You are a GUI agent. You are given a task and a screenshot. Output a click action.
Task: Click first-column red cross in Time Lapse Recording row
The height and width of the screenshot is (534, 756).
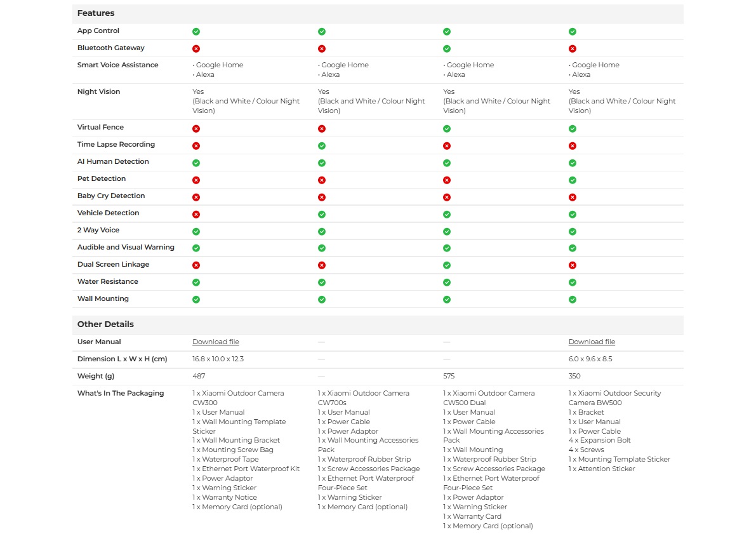pyautogui.click(x=196, y=145)
